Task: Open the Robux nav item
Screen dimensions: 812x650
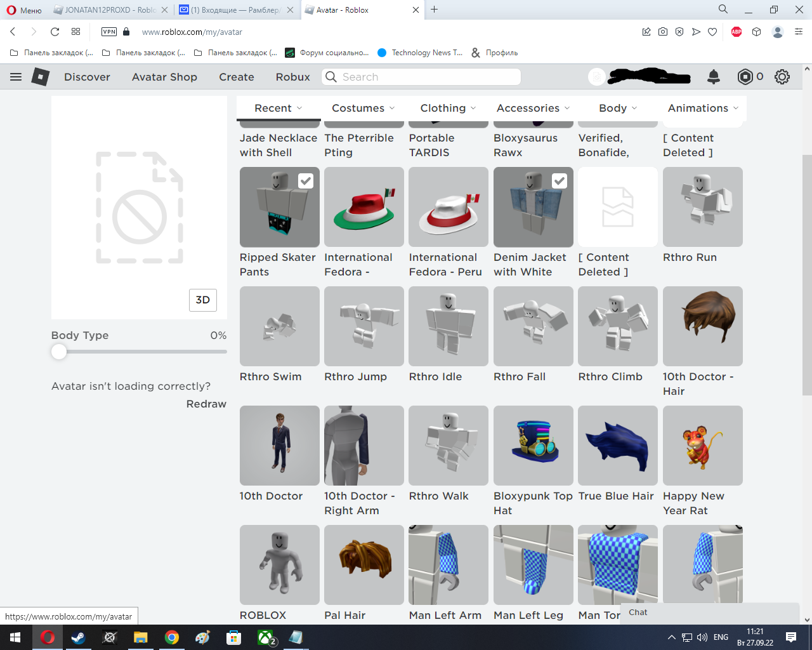Action: pyautogui.click(x=293, y=77)
